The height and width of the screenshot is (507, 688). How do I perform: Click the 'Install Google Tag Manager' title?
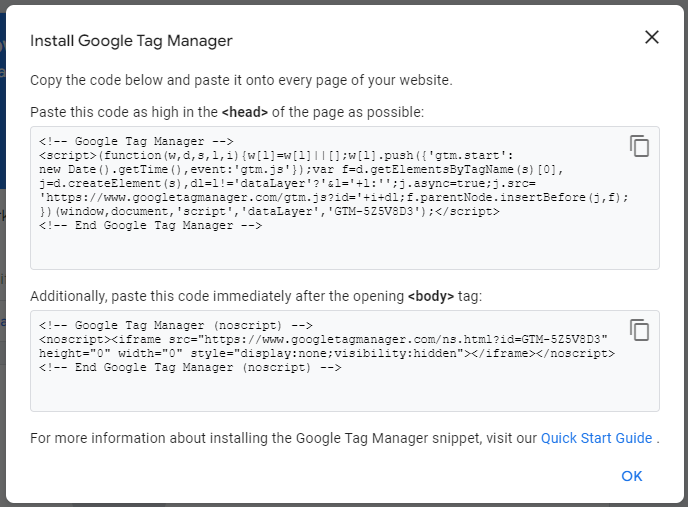[131, 41]
